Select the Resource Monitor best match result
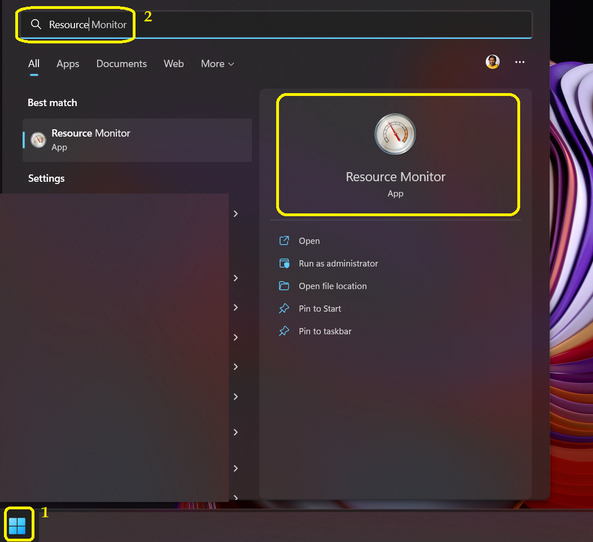Viewport: 593px width, 542px height. (137, 140)
